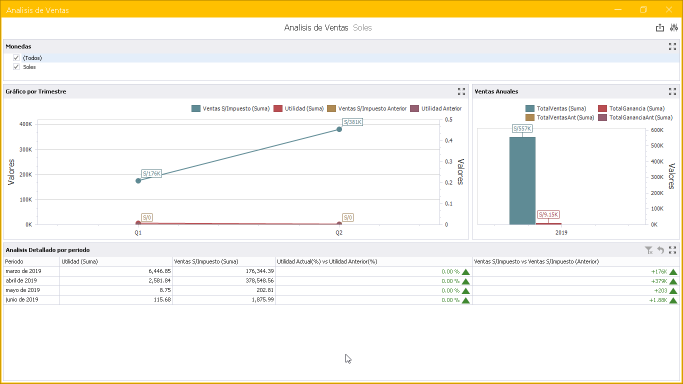The height and width of the screenshot is (384, 683).
Task: Maximize the Analisis Detallado grid panel
Action: pyautogui.click(x=673, y=250)
